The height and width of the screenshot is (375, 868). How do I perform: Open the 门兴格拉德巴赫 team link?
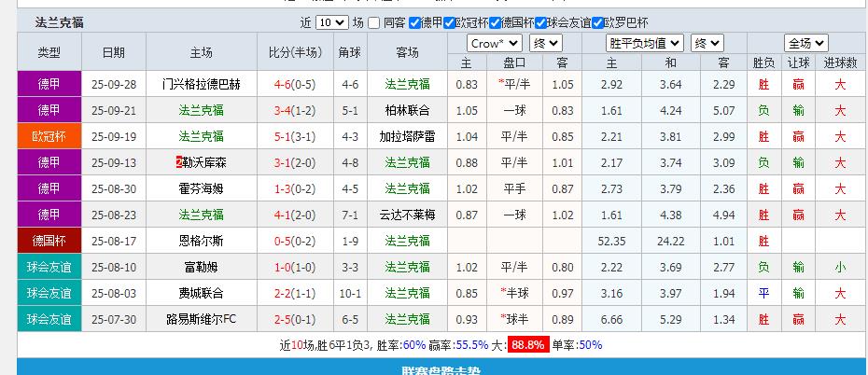(x=201, y=84)
